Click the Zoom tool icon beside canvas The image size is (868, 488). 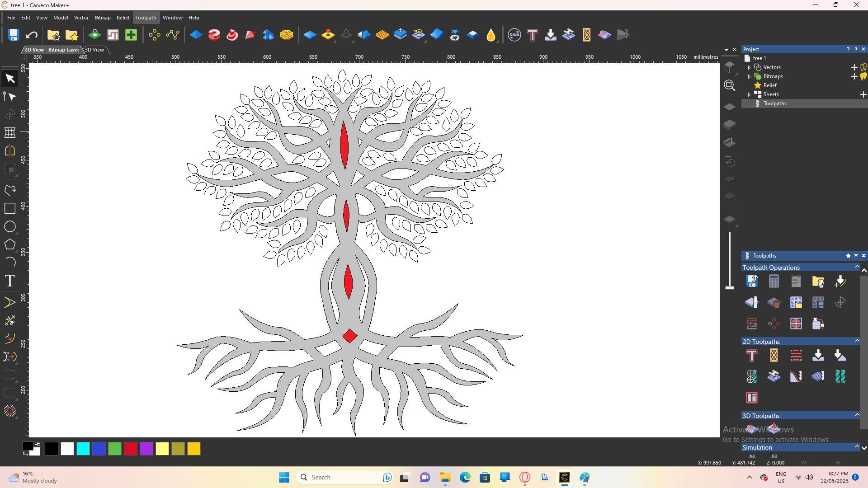(x=729, y=85)
